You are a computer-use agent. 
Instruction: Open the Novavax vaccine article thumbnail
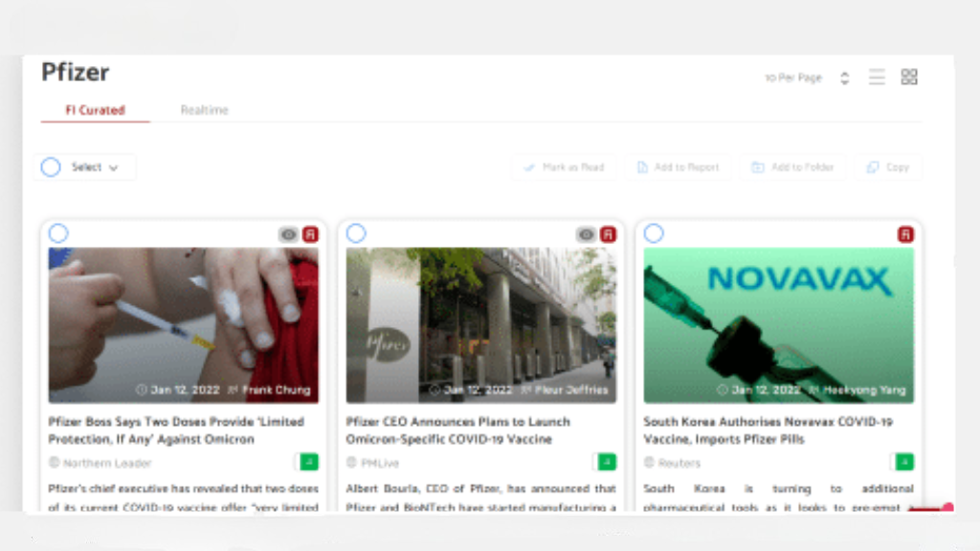pyautogui.click(x=778, y=325)
